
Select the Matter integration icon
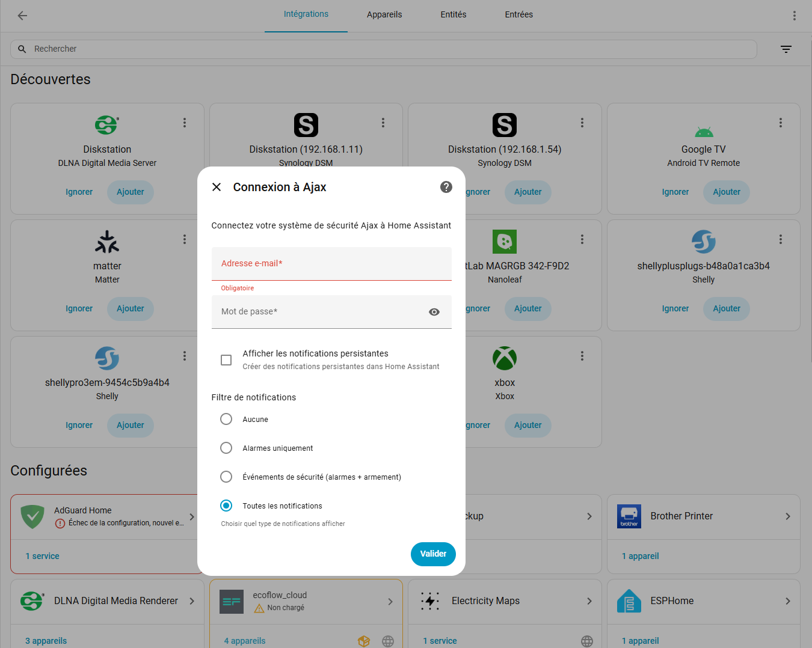(107, 241)
